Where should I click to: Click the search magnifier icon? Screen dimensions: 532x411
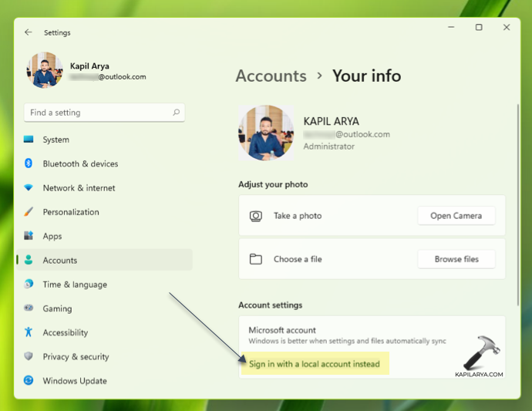176,113
